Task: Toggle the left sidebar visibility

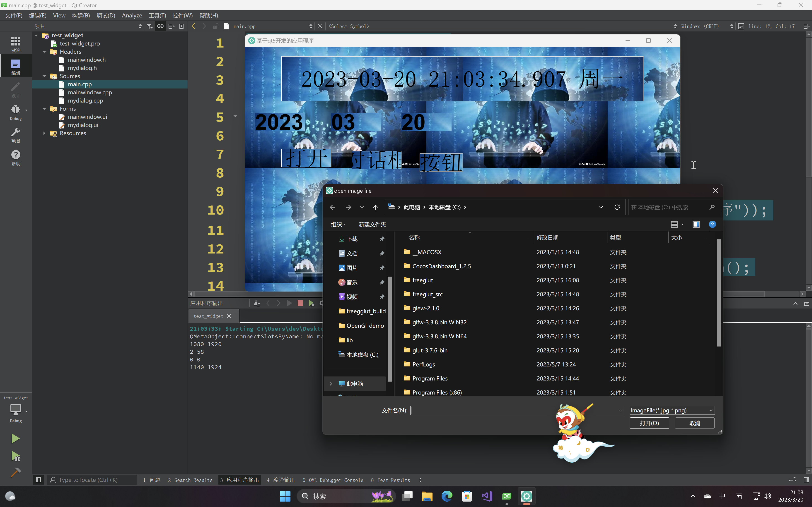Action: pyautogui.click(x=38, y=480)
